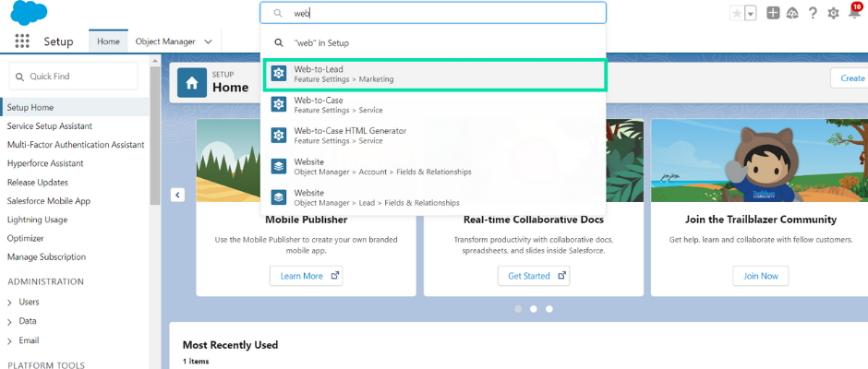This screenshot has height=369, width=868.
Task: Click Get Started for Collaborative Docs
Action: point(534,276)
